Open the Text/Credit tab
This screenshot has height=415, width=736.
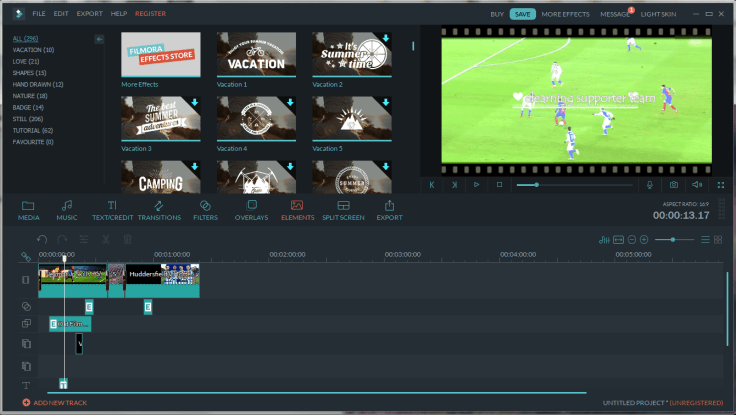click(x=112, y=210)
